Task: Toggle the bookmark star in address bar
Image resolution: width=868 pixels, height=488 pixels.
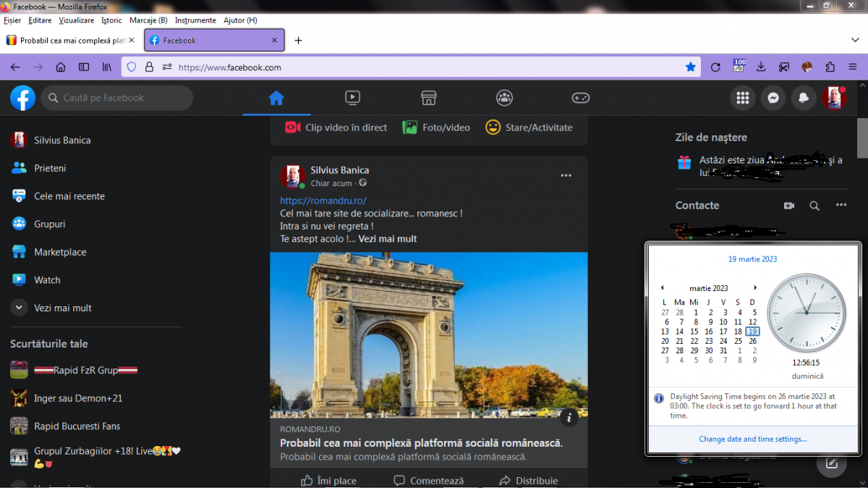Action: coord(691,67)
